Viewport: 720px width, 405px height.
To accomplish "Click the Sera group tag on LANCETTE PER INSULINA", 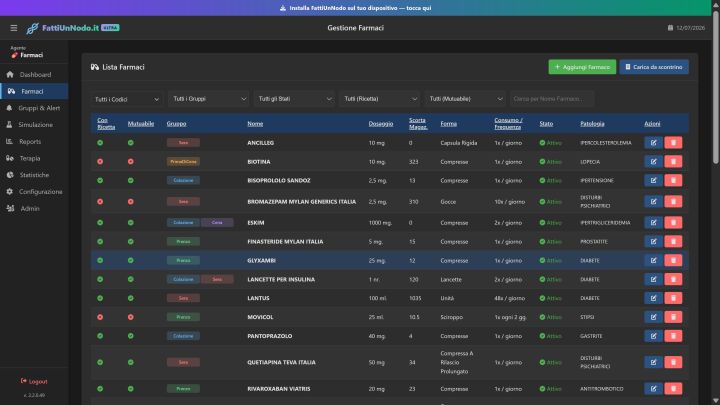I will pos(217,279).
